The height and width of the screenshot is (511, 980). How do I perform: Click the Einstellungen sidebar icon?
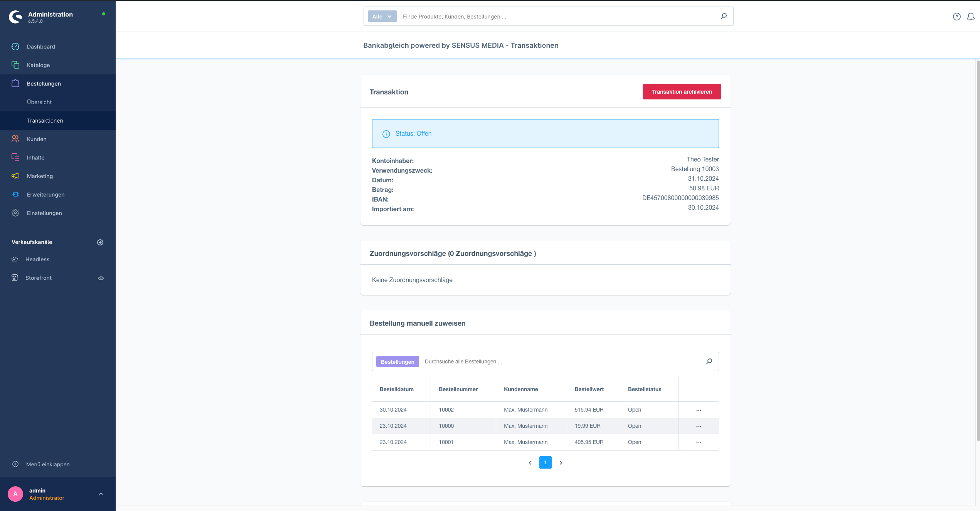click(x=15, y=212)
